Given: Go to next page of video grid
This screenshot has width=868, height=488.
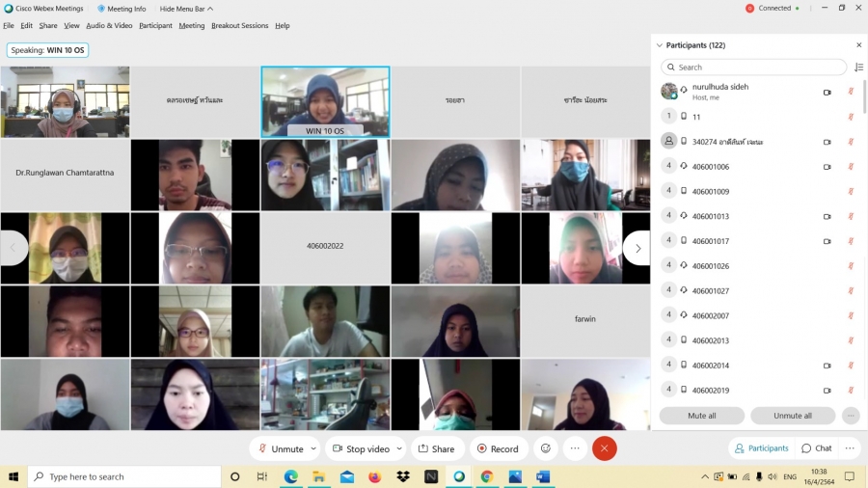Looking at the screenshot, I should tap(637, 248).
